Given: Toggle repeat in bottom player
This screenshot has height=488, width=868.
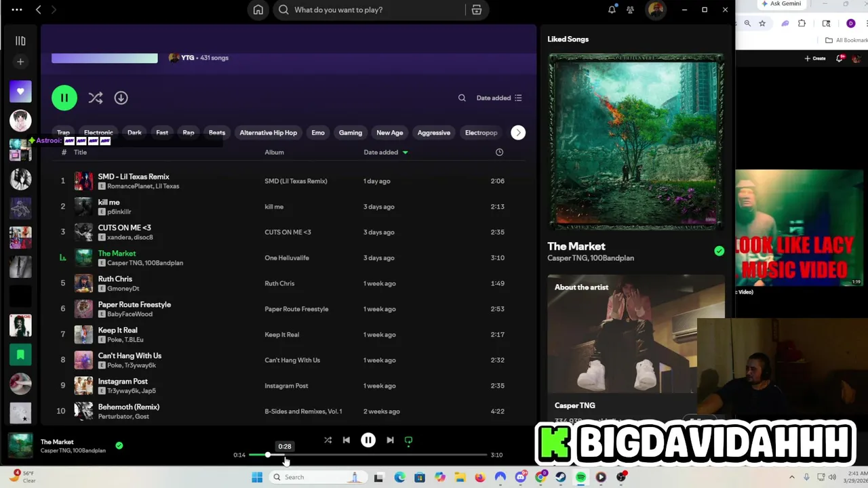Looking at the screenshot, I should point(408,440).
